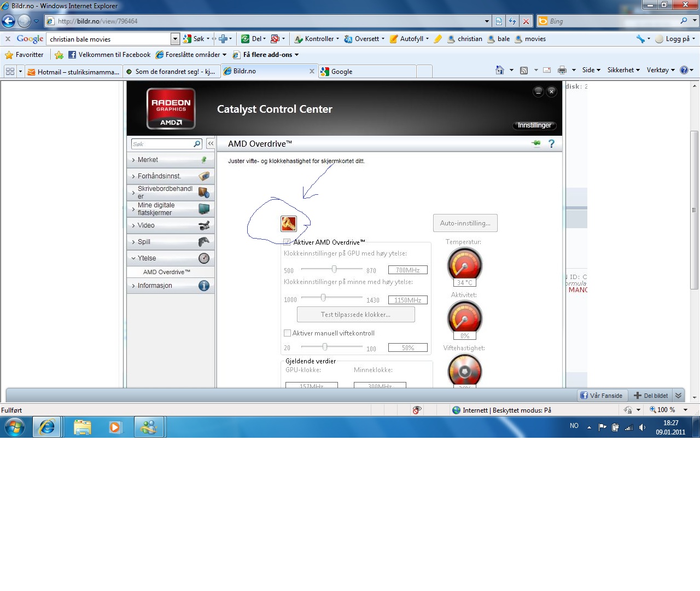Viewport: 700px width, 591px height.
Task: Adjust the memory clock slider handle
Action: tap(323, 298)
